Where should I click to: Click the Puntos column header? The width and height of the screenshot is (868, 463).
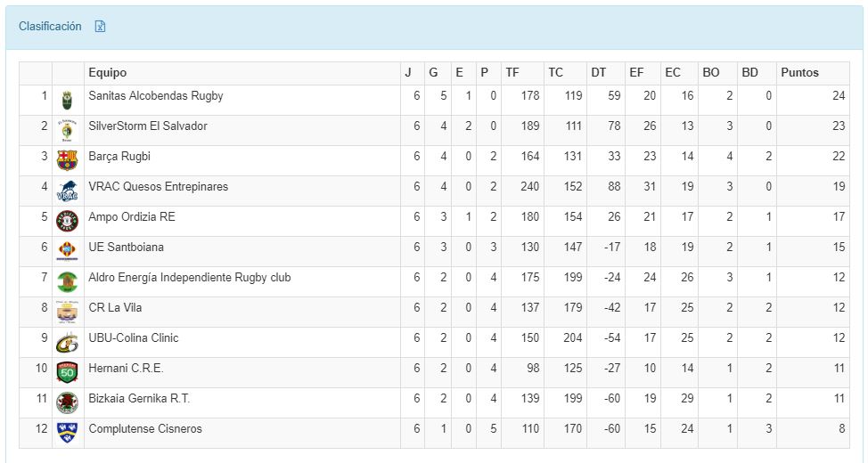click(x=799, y=73)
